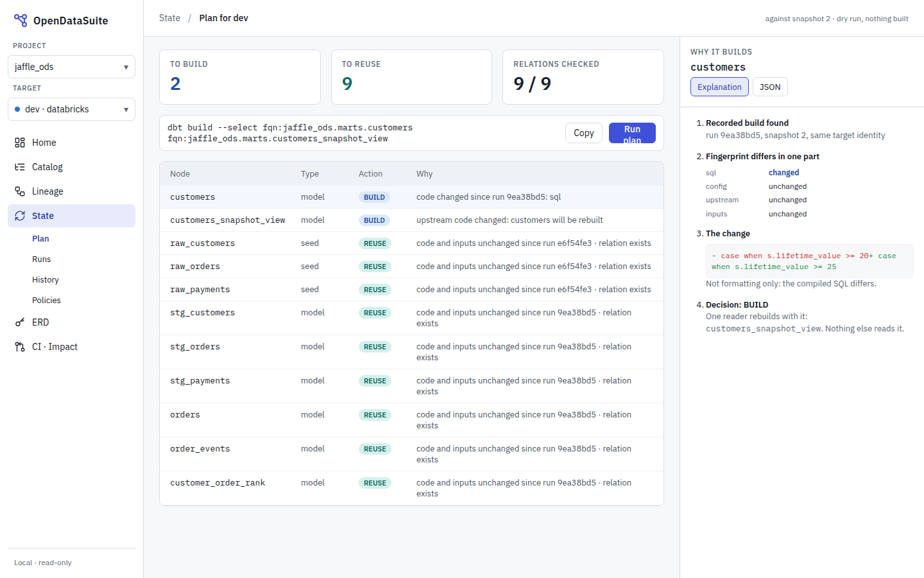Click the SQL diff code block

[809, 261]
